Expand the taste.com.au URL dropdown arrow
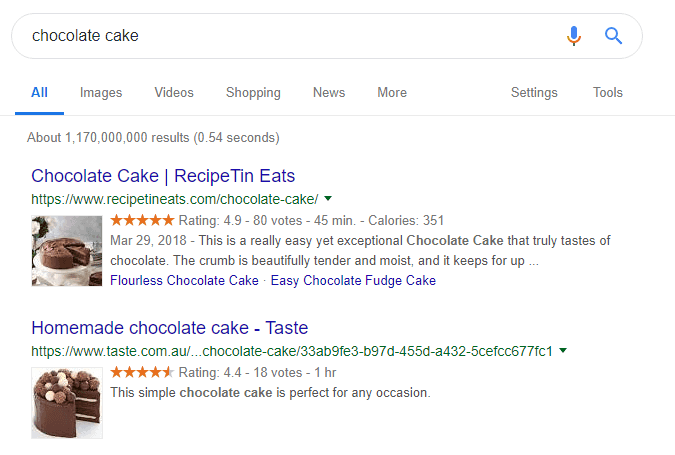This screenshot has height=455, width=675. click(563, 351)
